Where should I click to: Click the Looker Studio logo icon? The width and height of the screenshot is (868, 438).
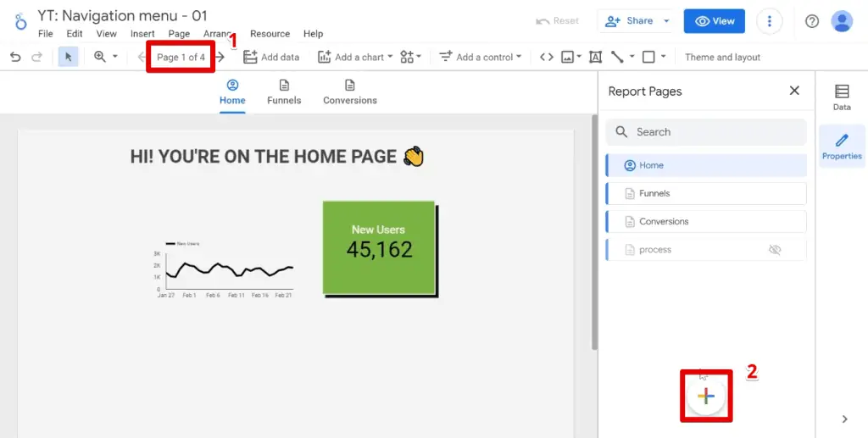(x=21, y=21)
